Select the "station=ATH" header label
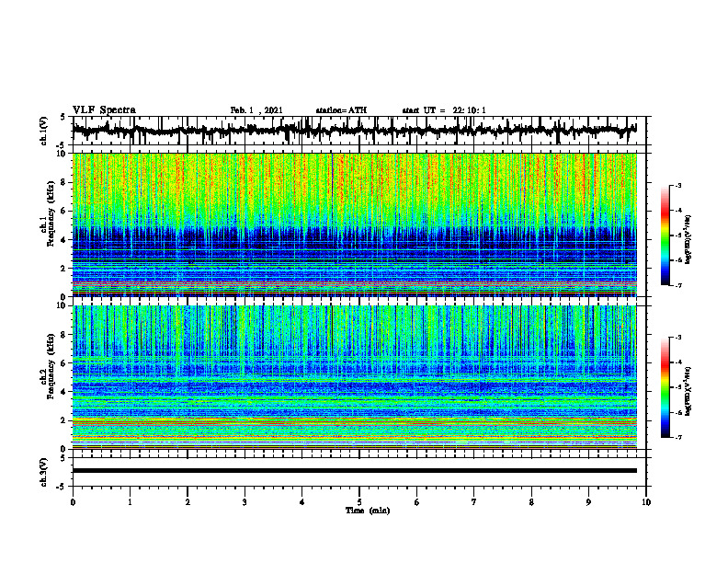The height and width of the screenshot is (563, 728). [x=341, y=110]
